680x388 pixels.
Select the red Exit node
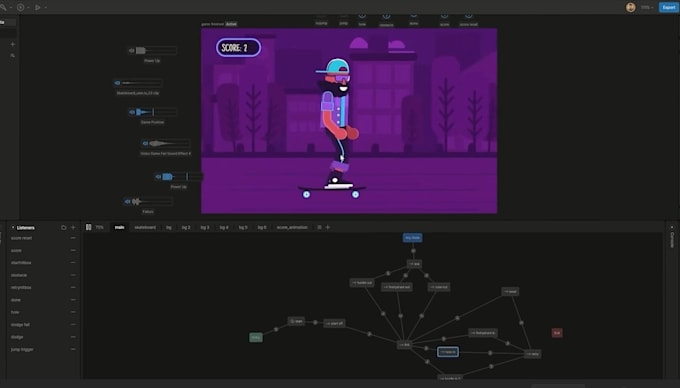557,333
